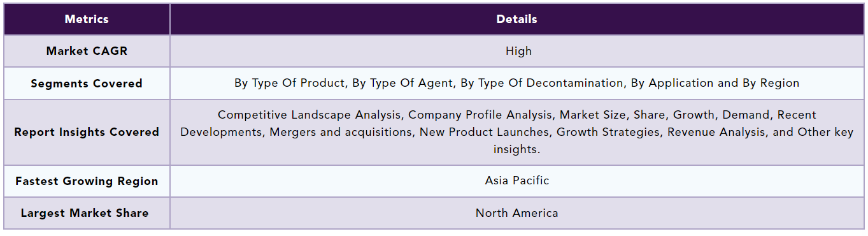This screenshot has width=868, height=236.
Task: Select the Market CAGR row label
Action: click(87, 51)
